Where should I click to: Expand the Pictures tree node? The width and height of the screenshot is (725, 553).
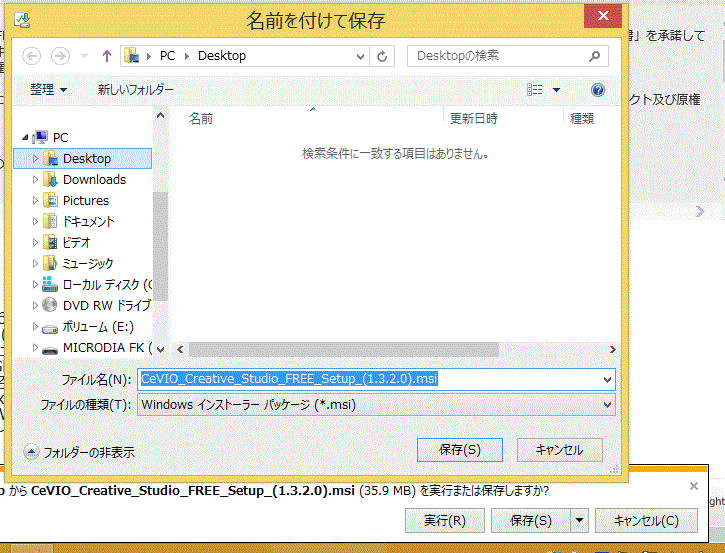[35, 201]
